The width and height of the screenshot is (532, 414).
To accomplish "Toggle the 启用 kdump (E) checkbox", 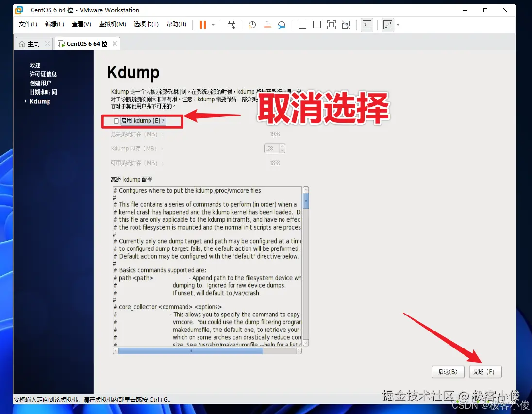I will coord(116,121).
